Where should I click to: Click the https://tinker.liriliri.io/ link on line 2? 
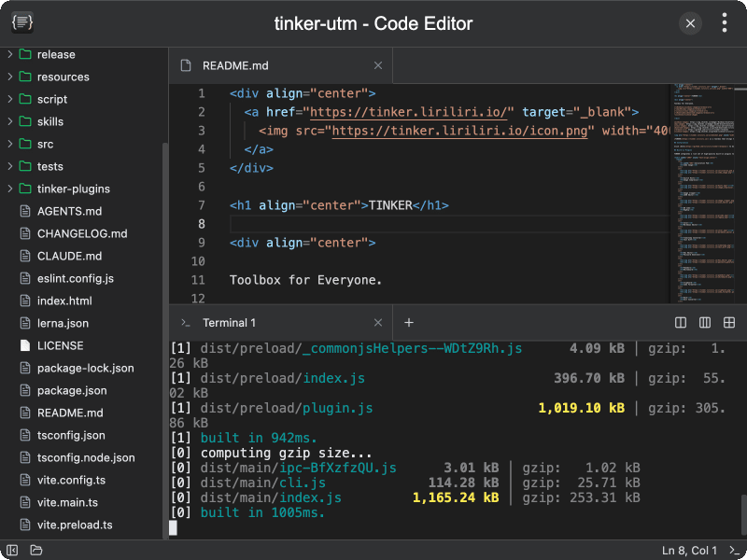tap(408, 112)
